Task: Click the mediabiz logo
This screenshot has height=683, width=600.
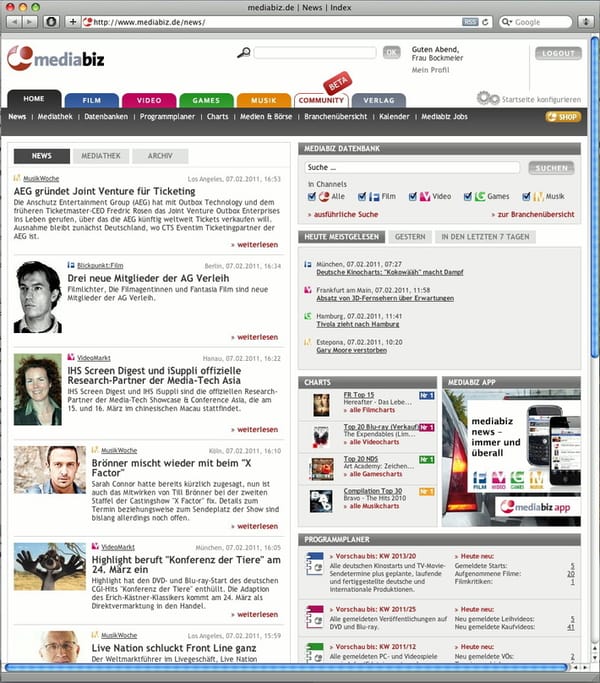Action: 62,59
